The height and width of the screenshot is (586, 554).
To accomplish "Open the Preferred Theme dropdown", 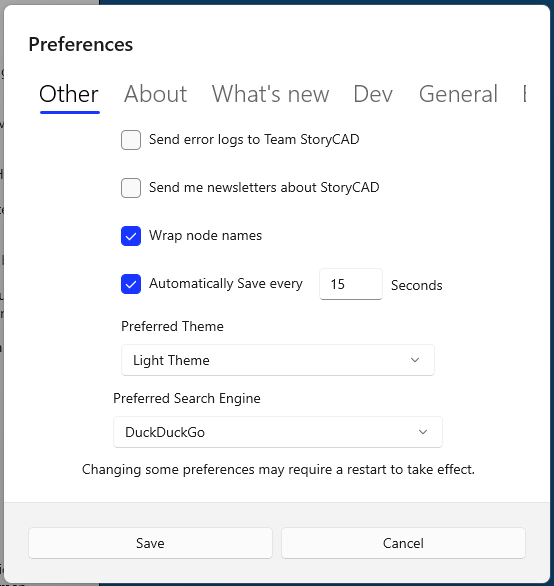I will coord(278,360).
